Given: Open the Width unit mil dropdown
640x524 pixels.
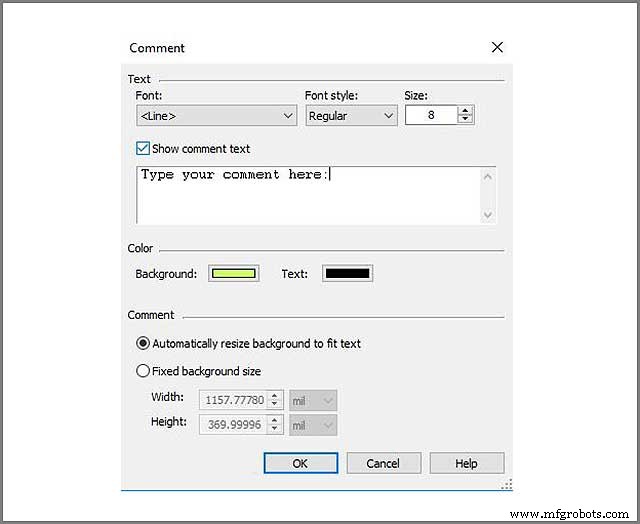Looking at the screenshot, I should click(x=313, y=400).
